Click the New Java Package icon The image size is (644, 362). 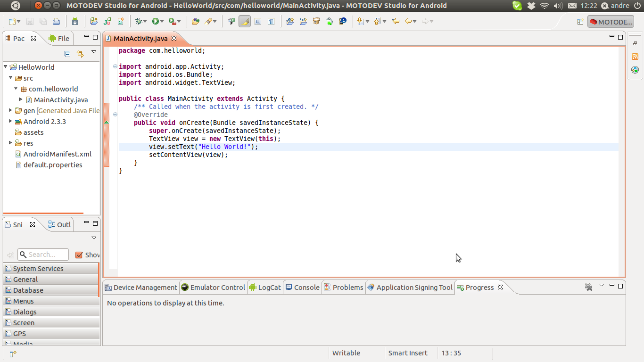(94, 21)
